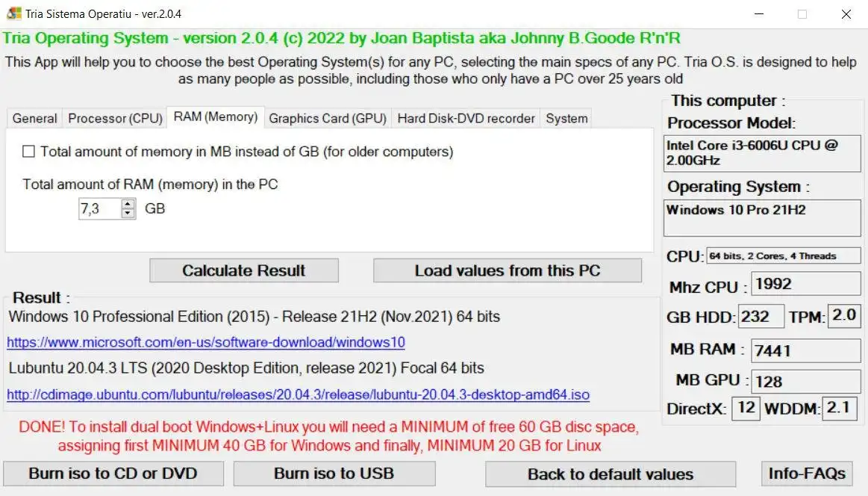Click the green Tria Operating System version heading
Image resolution: width=868 pixels, height=496 pixels.
tap(341, 38)
